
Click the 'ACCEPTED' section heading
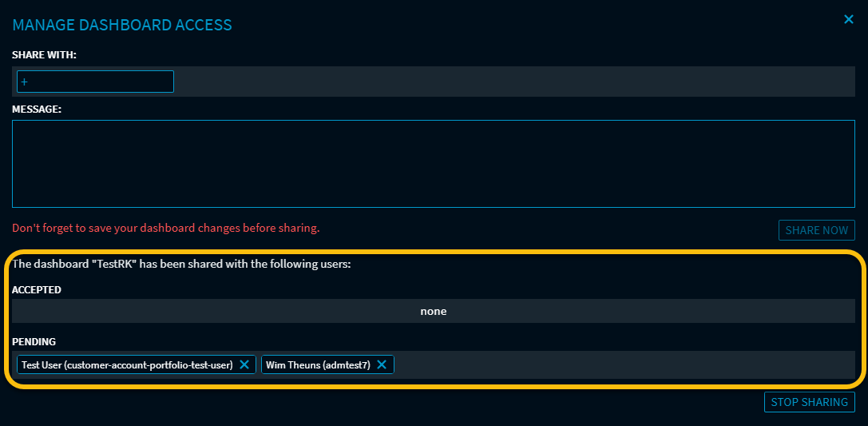(x=37, y=289)
